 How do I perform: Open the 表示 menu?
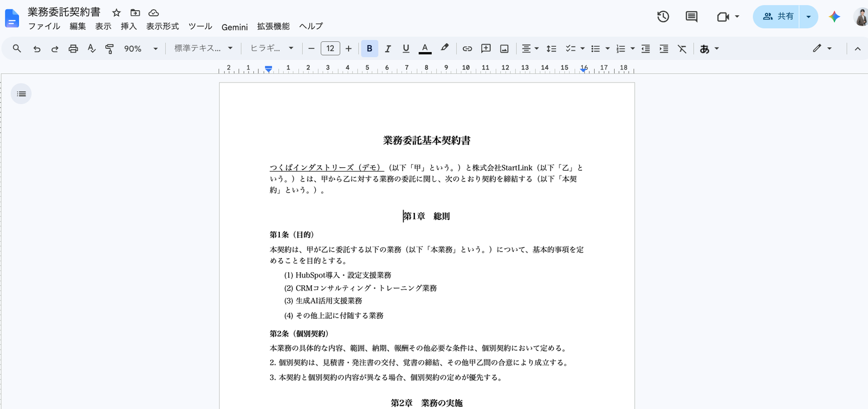[103, 26]
